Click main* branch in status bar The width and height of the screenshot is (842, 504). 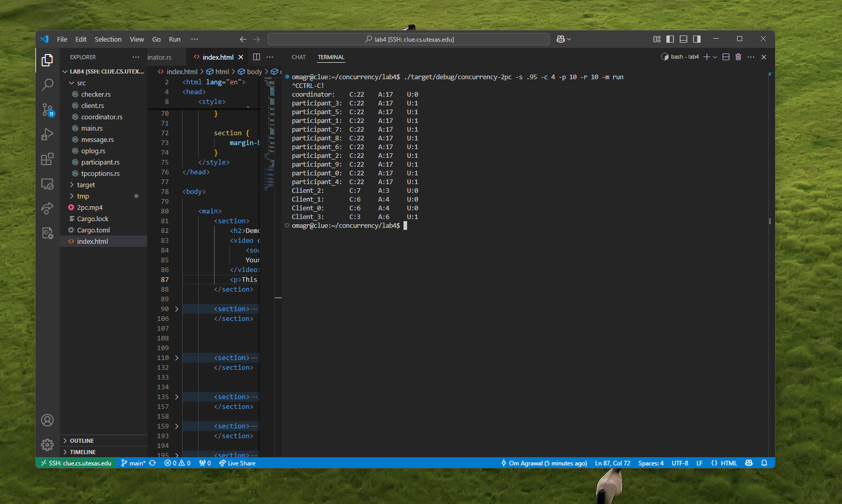coord(133,463)
